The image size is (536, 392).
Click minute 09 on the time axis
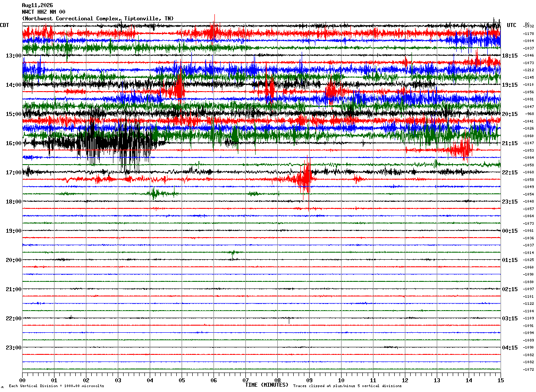309,380
